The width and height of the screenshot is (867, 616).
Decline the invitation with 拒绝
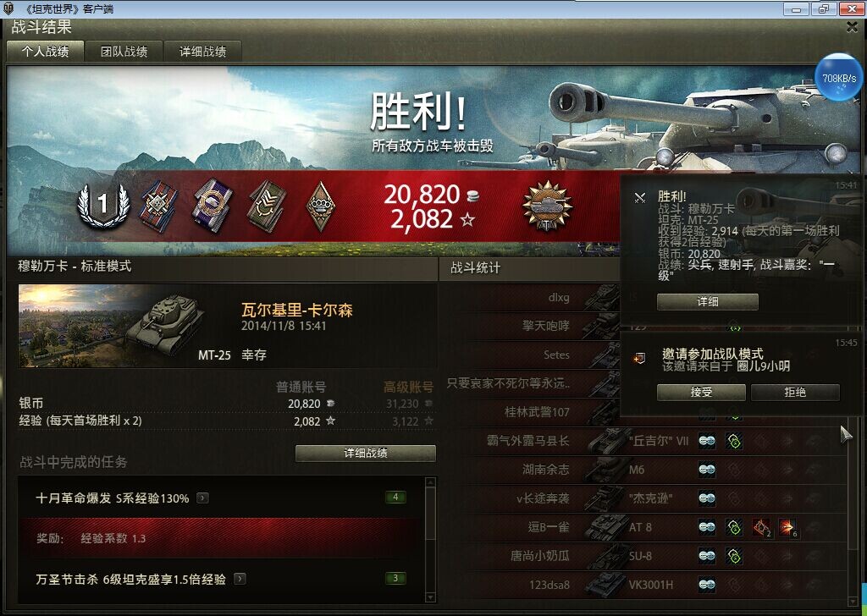point(795,393)
